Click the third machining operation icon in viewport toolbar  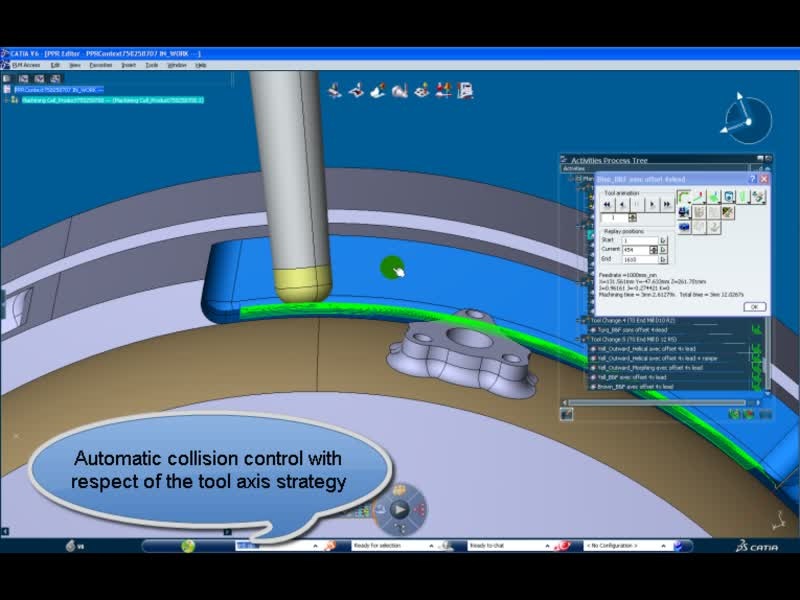[378, 91]
